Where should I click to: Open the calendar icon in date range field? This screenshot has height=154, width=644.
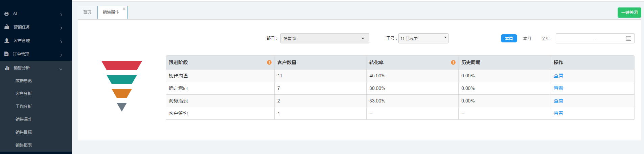[628, 38]
